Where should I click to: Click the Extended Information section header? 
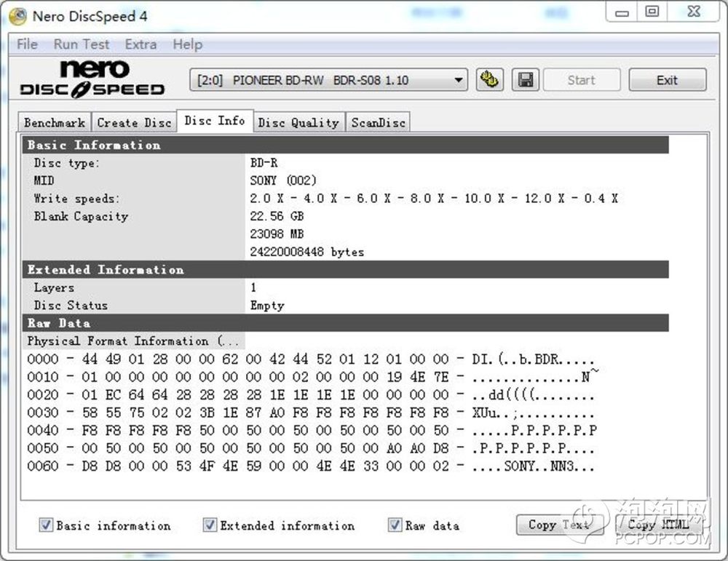click(345, 270)
